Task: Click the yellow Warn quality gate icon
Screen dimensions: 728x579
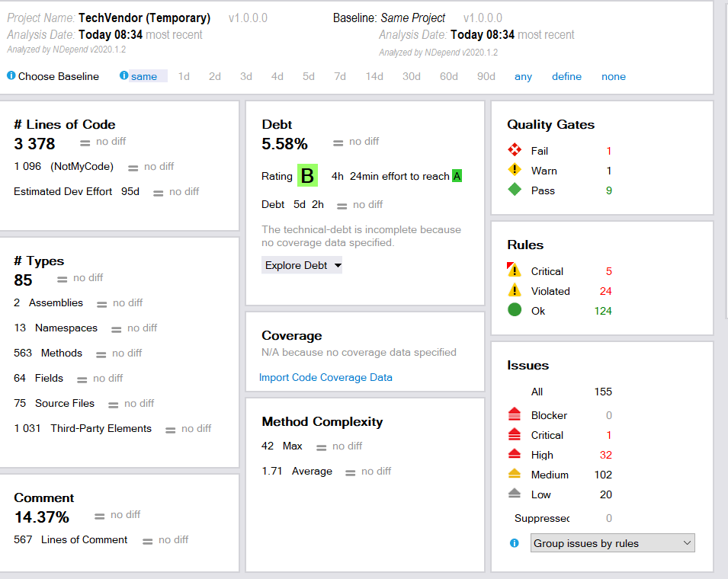Action: 515,171
